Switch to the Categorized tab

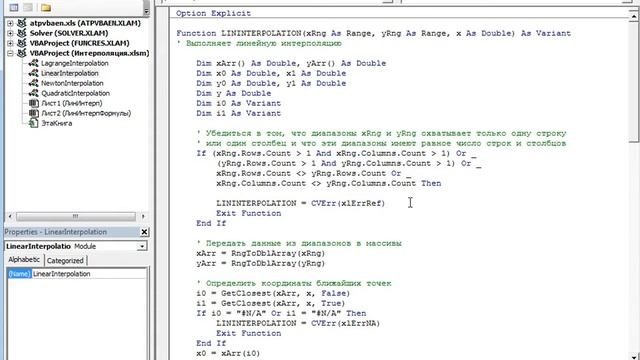pos(65,260)
